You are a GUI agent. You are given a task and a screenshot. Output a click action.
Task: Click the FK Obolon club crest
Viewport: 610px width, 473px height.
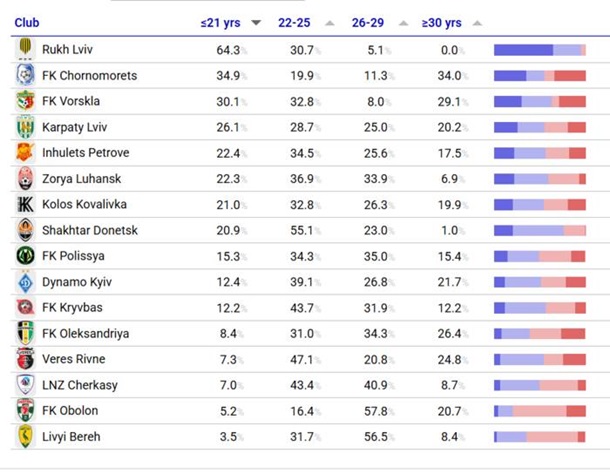tap(25, 411)
